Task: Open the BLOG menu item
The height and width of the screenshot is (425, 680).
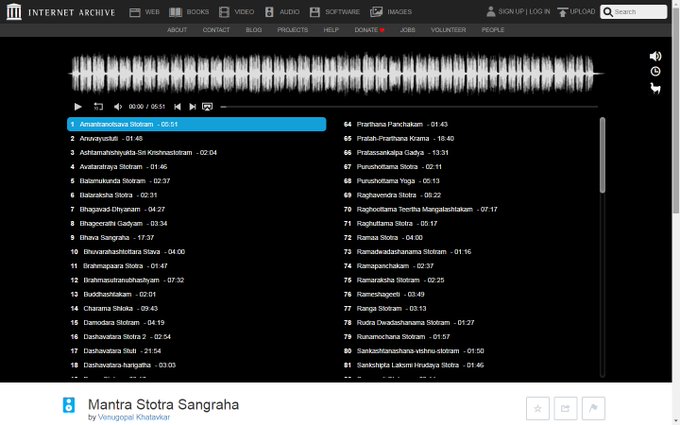Action: tap(254, 30)
